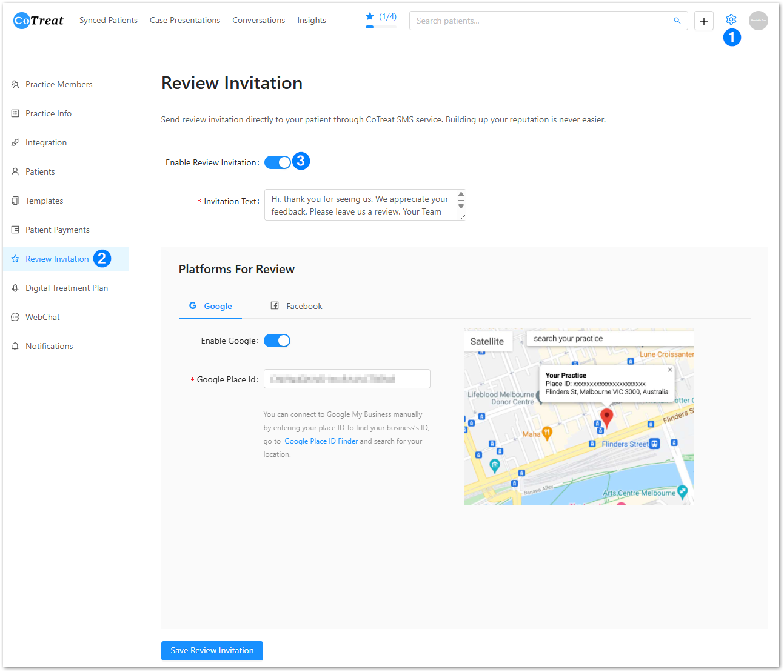
Task: Open Digital Treatment Plan in sidebar
Action: tap(66, 288)
